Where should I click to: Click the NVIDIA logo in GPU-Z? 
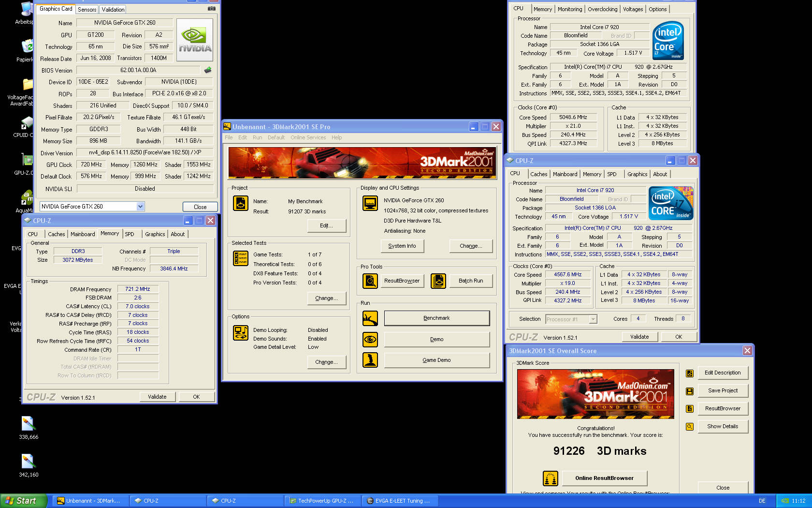pos(195,40)
